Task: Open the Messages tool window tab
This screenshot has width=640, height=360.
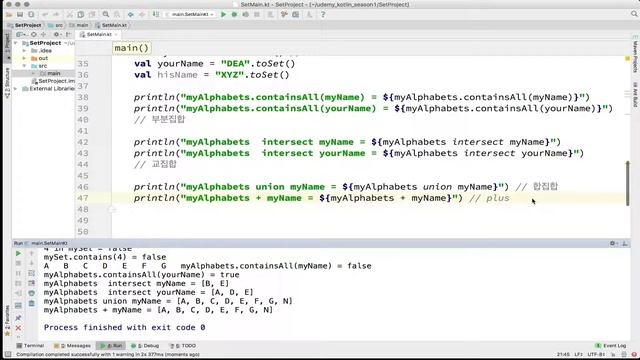Action: (x=72, y=345)
